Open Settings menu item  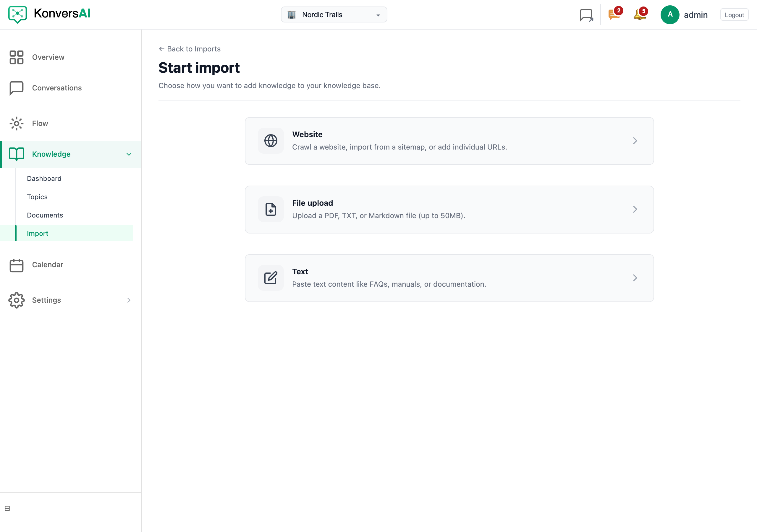coord(71,300)
